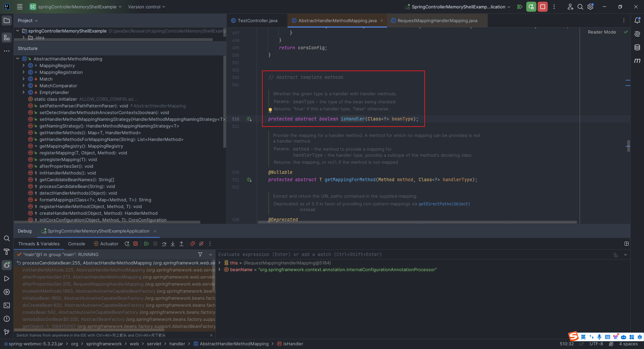This screenshot has height=349, width=644.
Task: Click isHandler breadcrumb in status bar
Action: (x=290, y=344)
